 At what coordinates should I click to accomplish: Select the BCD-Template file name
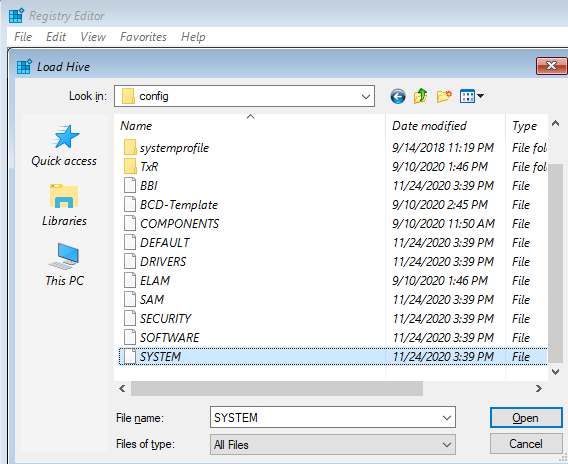pyautogui.click(x=179, y=205)
